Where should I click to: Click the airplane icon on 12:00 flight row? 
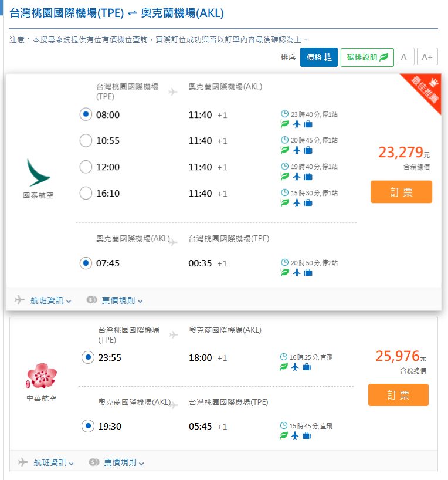[297, 176]
